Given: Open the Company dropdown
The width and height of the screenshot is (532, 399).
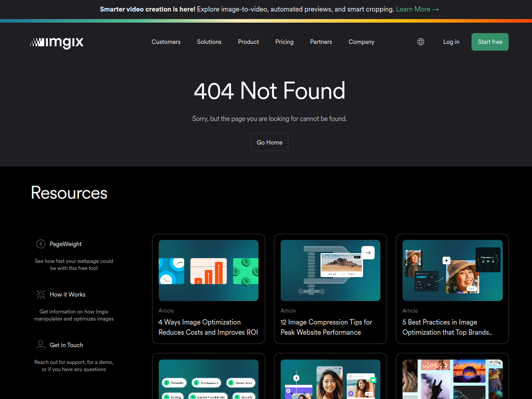Looking at the screenshot, I should tap(361, 42).
